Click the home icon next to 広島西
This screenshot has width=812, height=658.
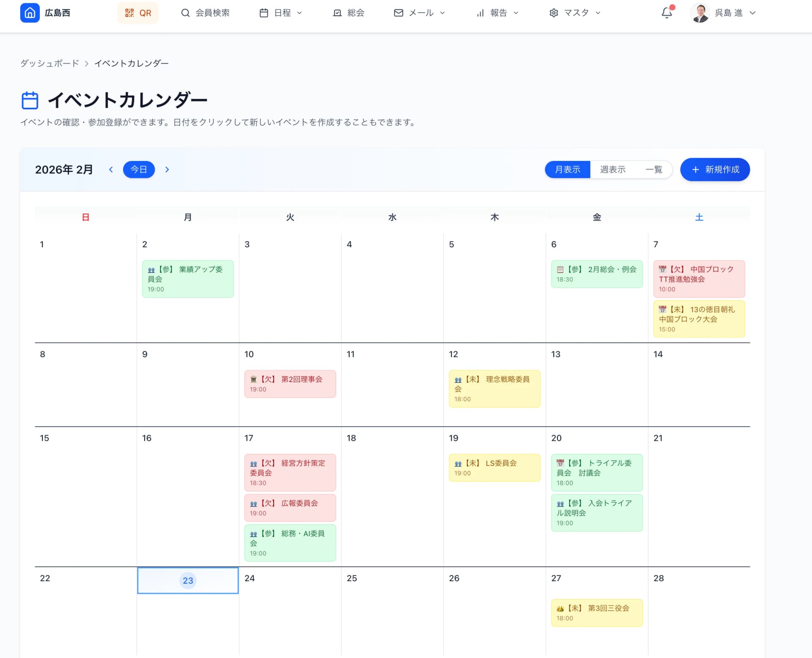tap(30, 13)
